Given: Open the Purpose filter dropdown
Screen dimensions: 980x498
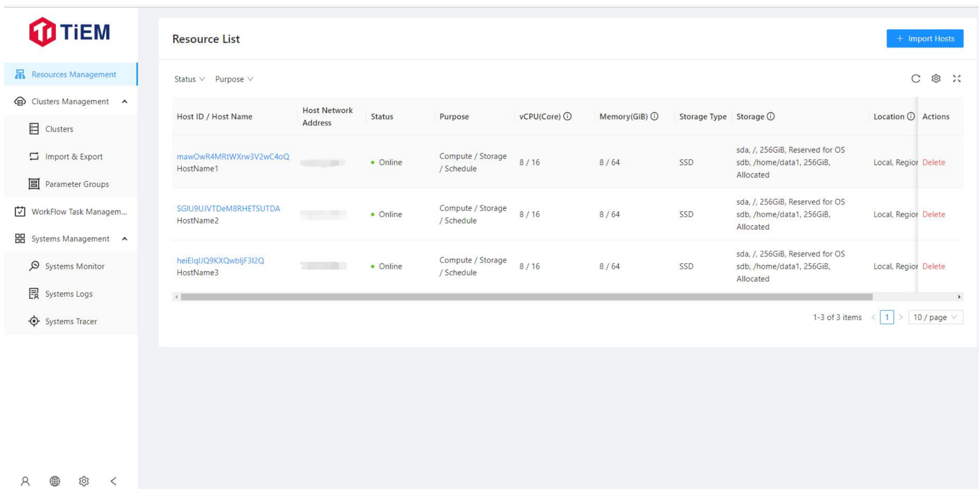Looking at the screenshot, I should pyautogui.click(x=234, y=79).
